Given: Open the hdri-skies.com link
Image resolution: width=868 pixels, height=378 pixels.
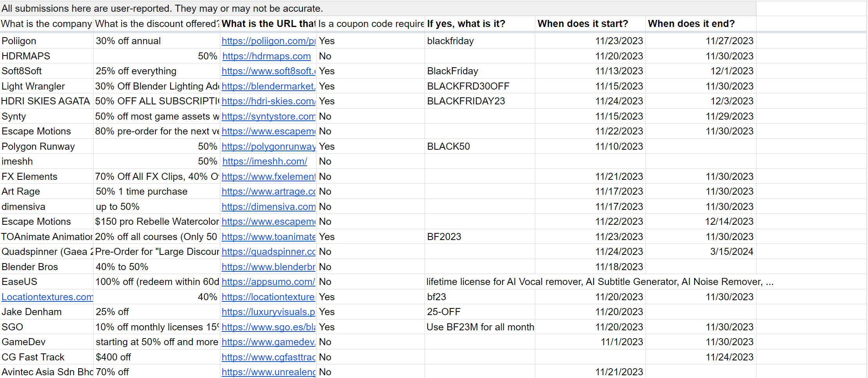Looking at the screenshot, I should click(x=268, y=101).
